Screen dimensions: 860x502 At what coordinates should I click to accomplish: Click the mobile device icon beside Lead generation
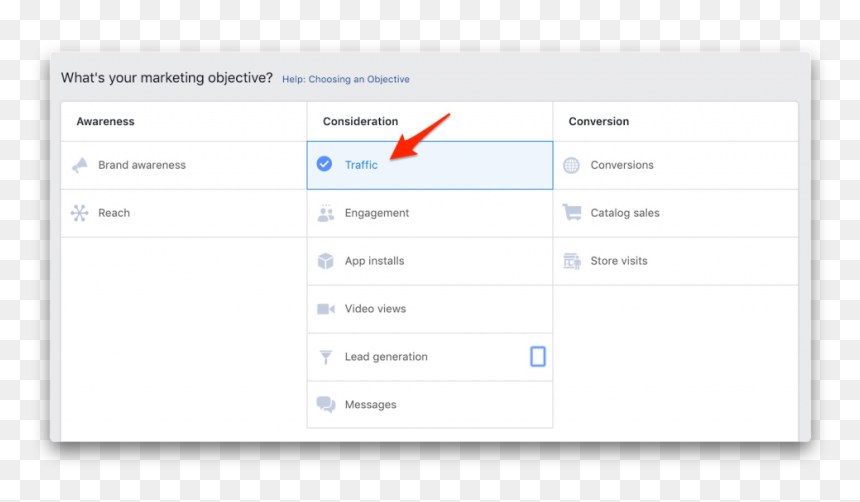tap(538, 357)
